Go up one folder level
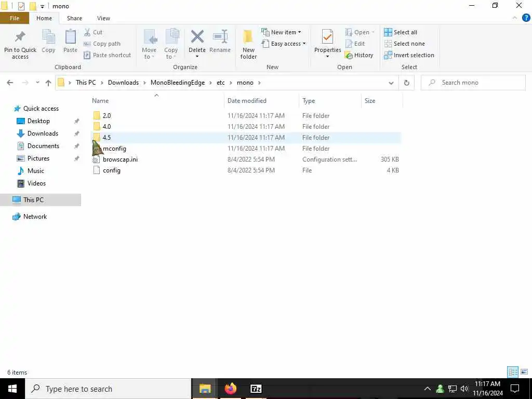The height and width of the screenshot is (399, 532). point(48,83)
